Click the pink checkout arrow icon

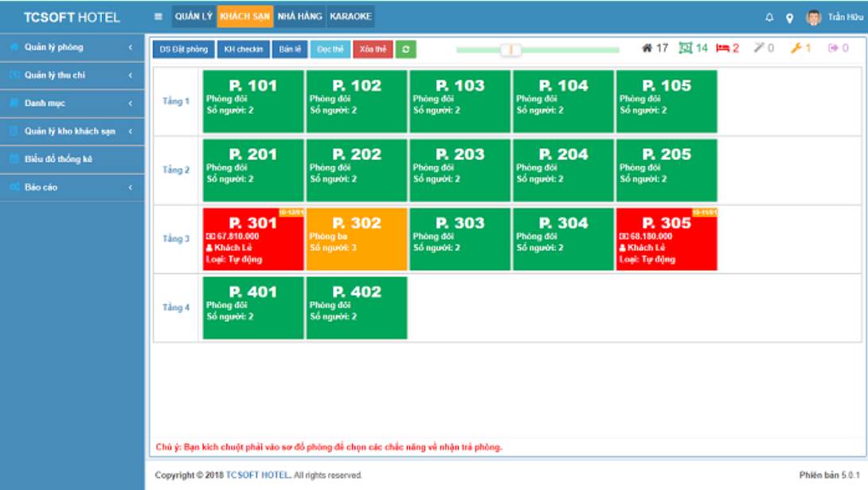[833, 48]
